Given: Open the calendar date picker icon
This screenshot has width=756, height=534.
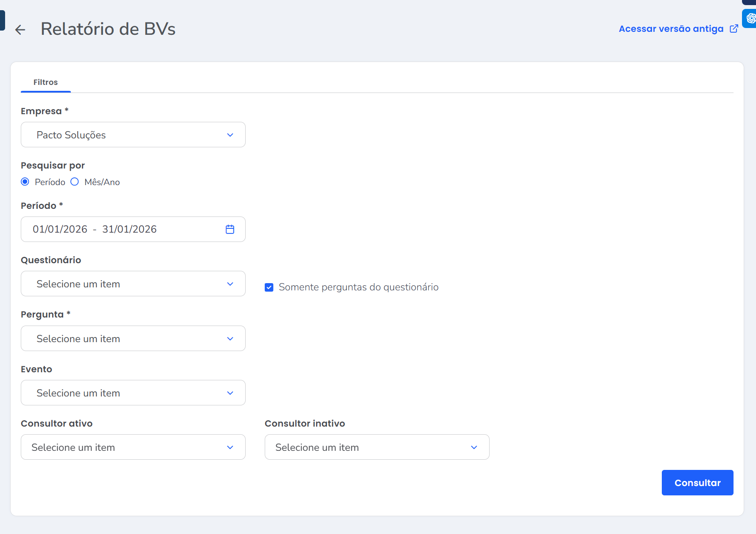Looking at the screenshot, I should [230, 229].
